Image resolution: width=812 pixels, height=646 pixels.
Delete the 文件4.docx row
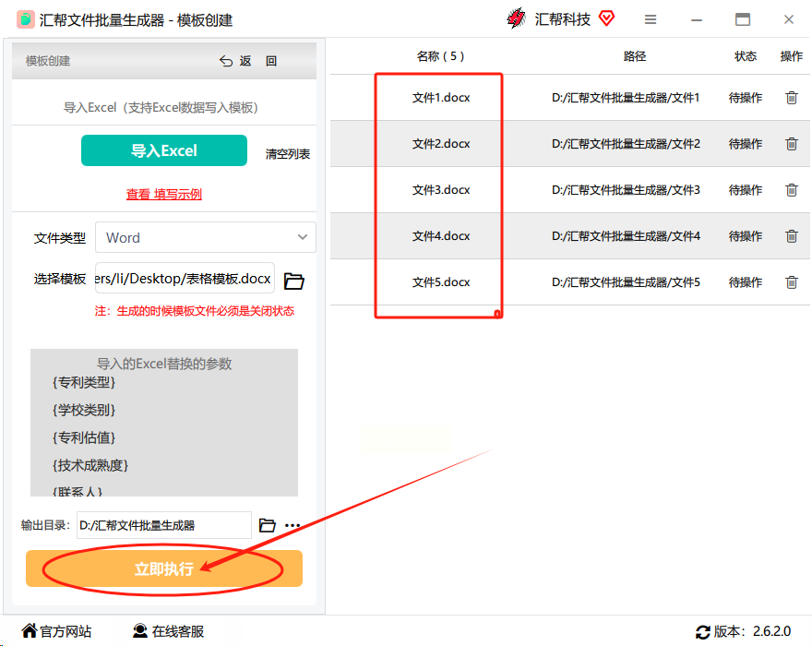point(792,235)
